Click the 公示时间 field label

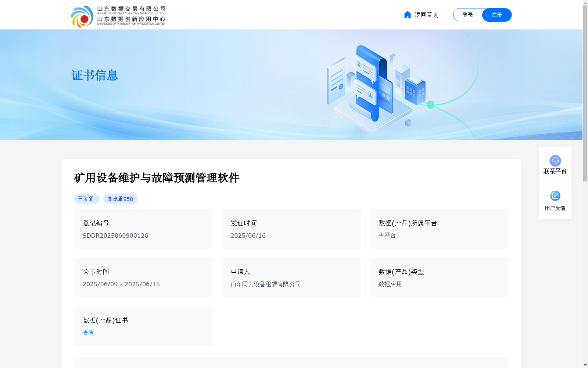point(96,272)
